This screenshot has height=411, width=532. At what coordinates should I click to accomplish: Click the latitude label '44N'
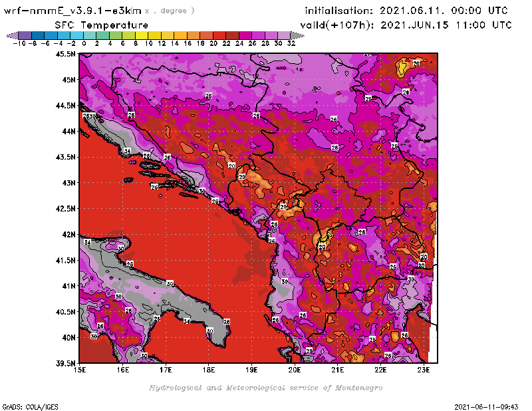(x=68, y=131)
